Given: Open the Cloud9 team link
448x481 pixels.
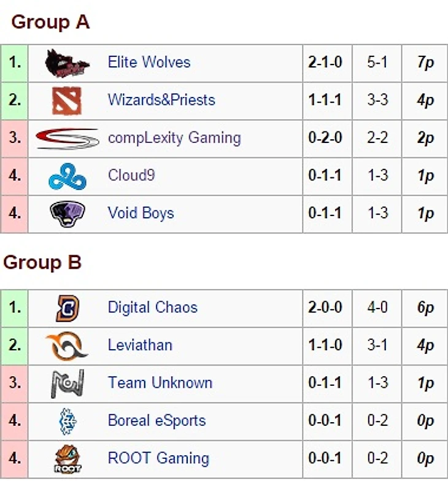Looking at the screenshot, I should tap(131, 175).
